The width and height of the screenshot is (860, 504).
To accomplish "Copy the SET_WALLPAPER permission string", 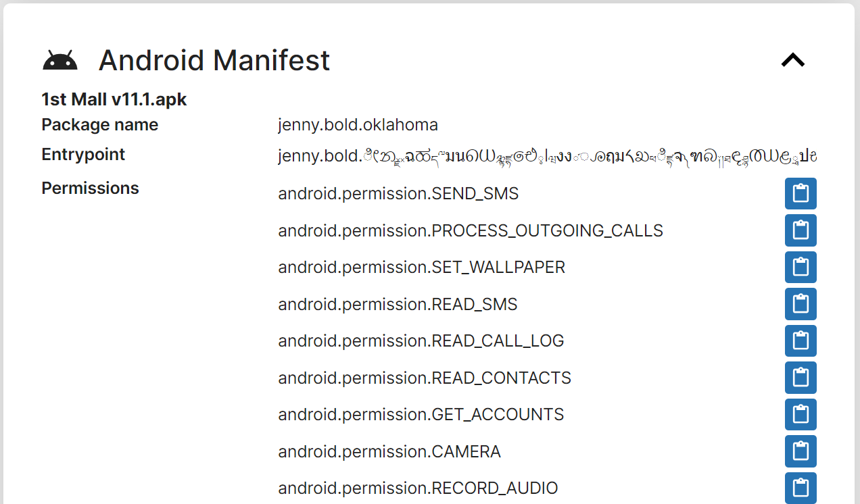I will [x=801, y=268].
